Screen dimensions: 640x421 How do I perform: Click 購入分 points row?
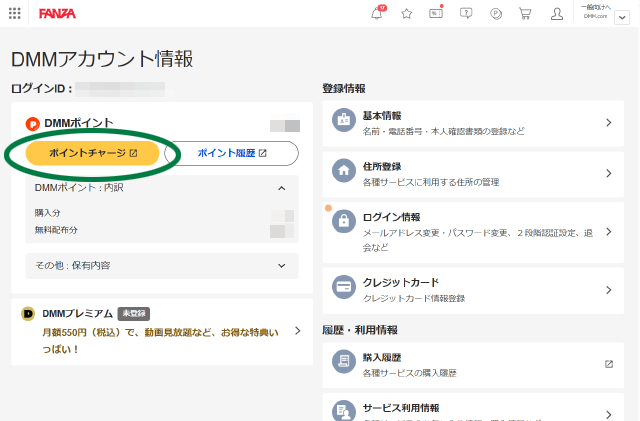point(164,213)
